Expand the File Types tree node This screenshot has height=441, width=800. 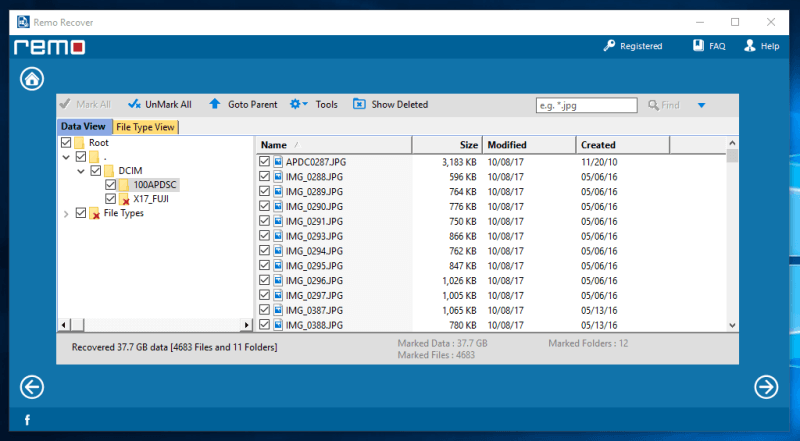click(66, 214)
